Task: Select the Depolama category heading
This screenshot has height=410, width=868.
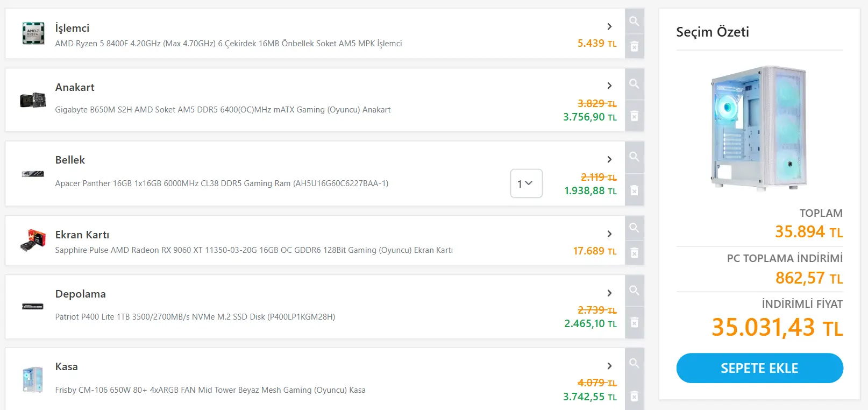Action: coord(81,294)
